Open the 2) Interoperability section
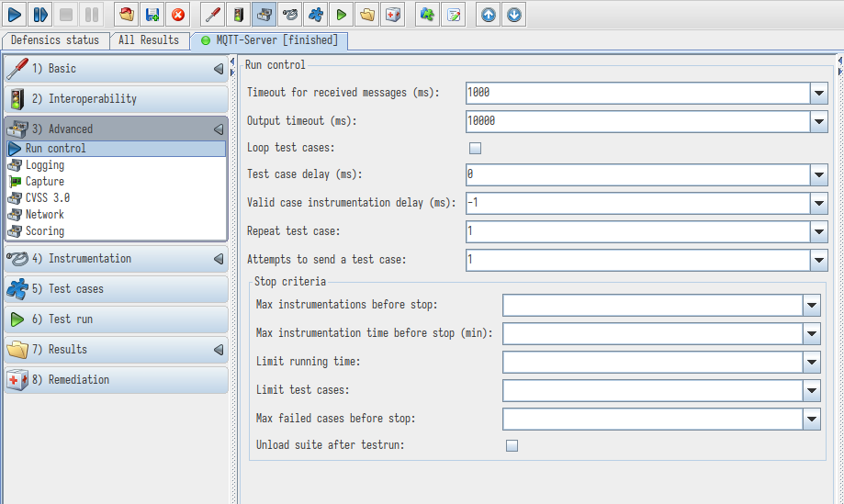The image size is (844, 504). [x=117, y=99]
